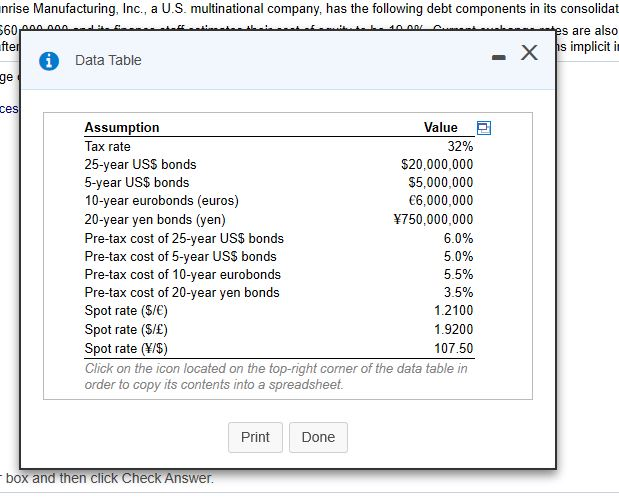Screen dimensions: 619x498
Task: Click the Spot rate ($/€) label
Action: 126,311
